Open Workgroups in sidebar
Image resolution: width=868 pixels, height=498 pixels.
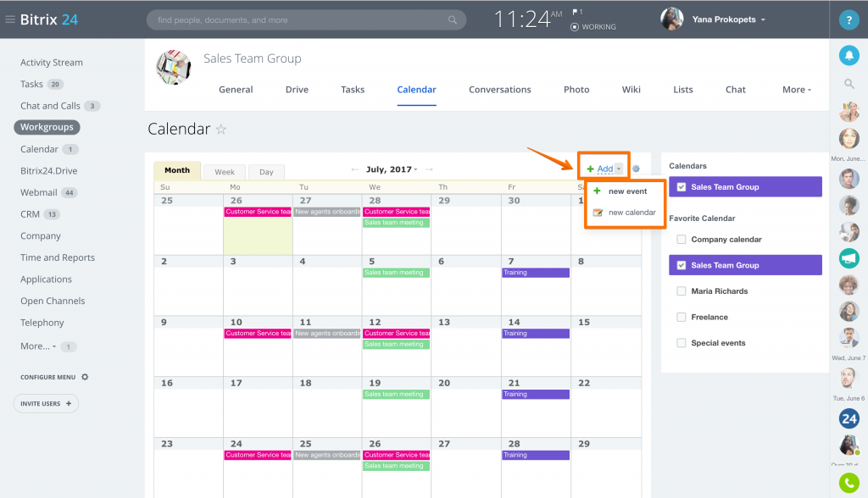tap(47, 127)
